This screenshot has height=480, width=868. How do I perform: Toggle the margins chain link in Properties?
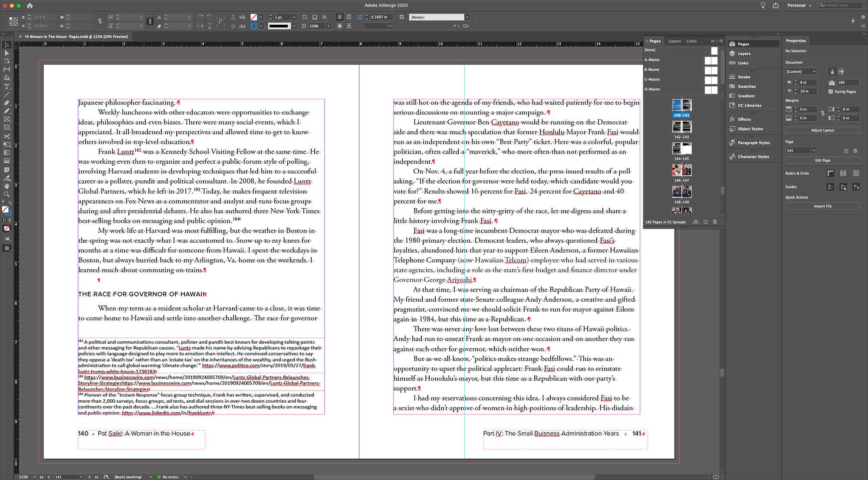(822, 113)
